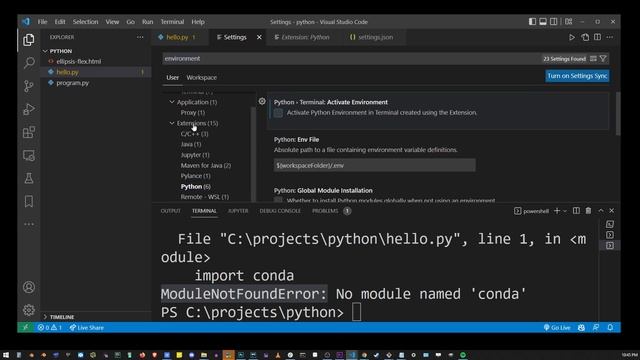Collapse the Application settings group
640x360 pixels.
(x=172, y=102)
